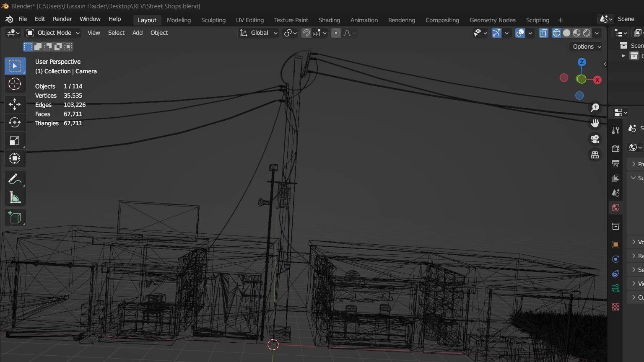
Task: Click the Blender logo application menu
Action: coord(9,19)
